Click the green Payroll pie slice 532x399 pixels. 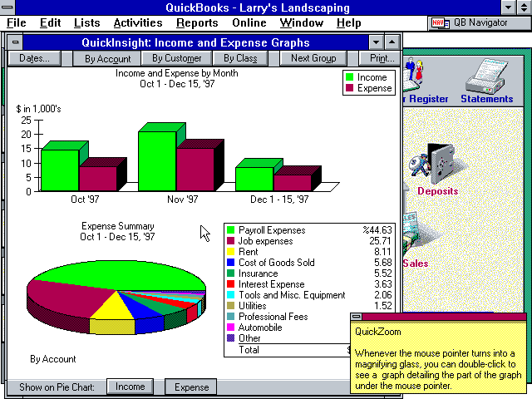[x=119, y=275]
